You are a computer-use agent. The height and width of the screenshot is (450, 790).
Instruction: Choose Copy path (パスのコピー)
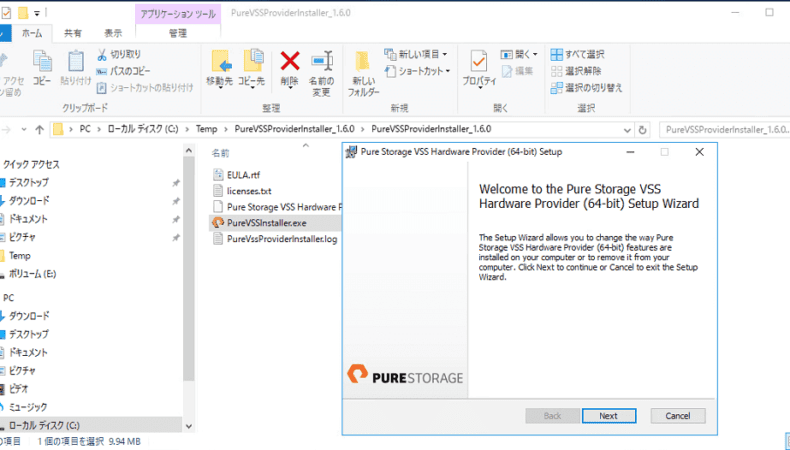coord(123,71)
